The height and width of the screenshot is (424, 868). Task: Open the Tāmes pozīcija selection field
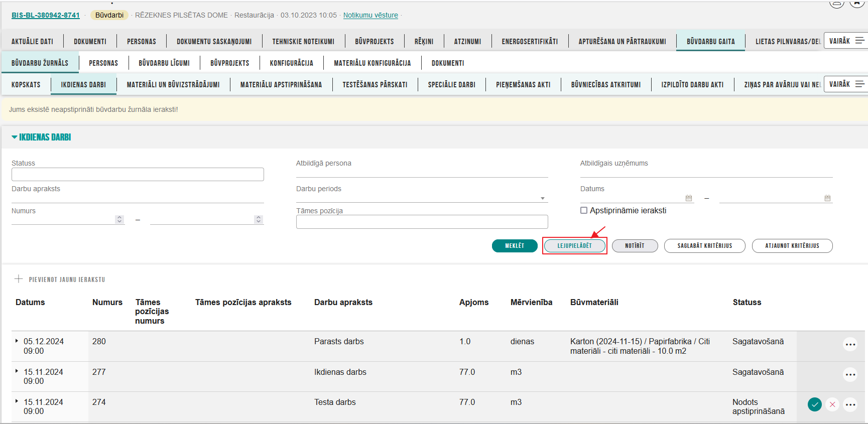422,222
